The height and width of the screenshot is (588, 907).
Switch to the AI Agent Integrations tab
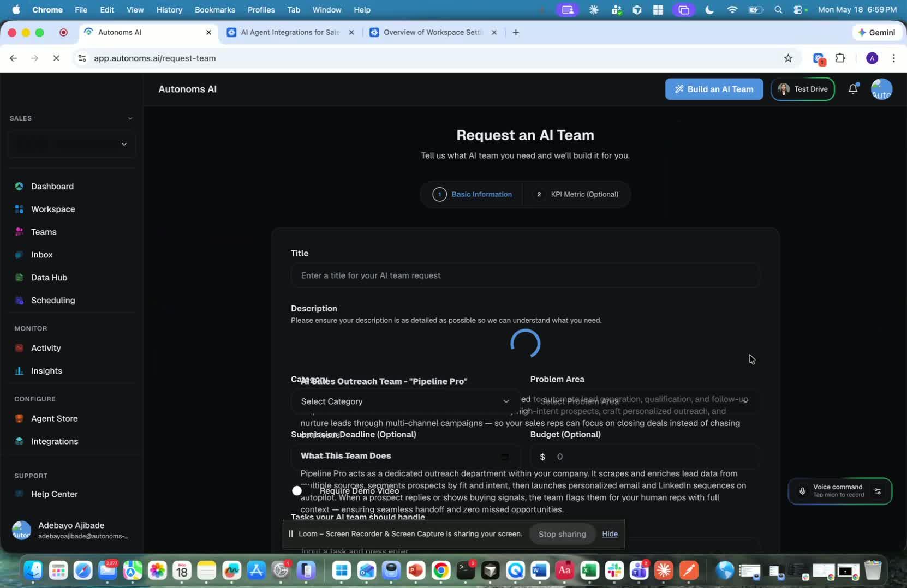coord(290,32)
